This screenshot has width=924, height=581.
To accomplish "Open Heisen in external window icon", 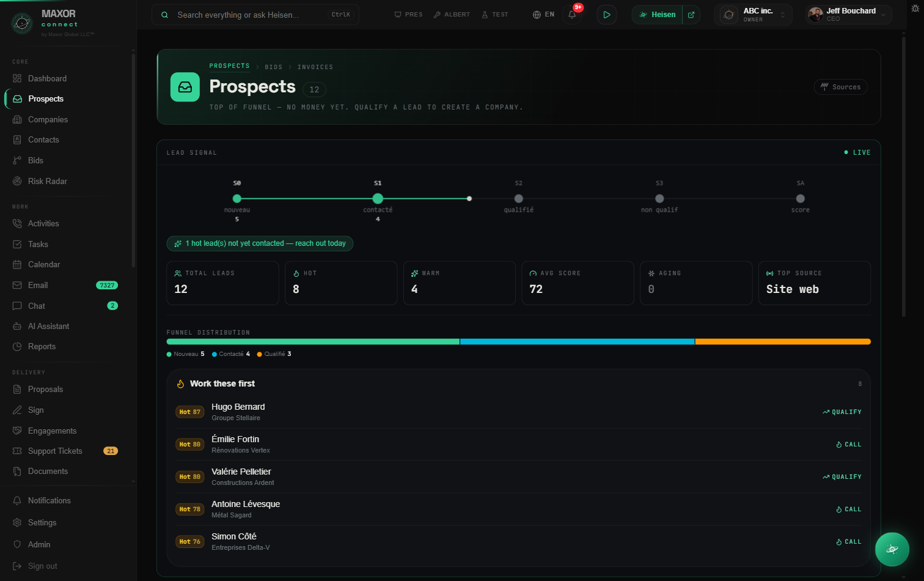I will (691, 15).
